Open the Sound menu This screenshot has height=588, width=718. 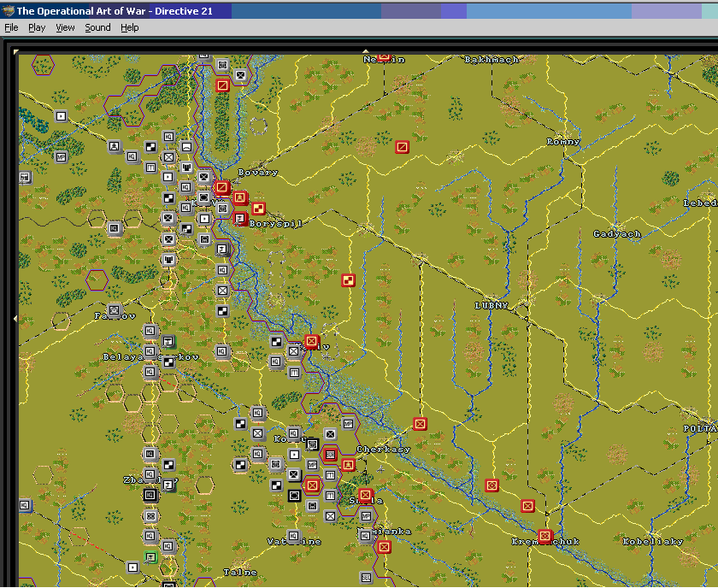pos(97,27)
